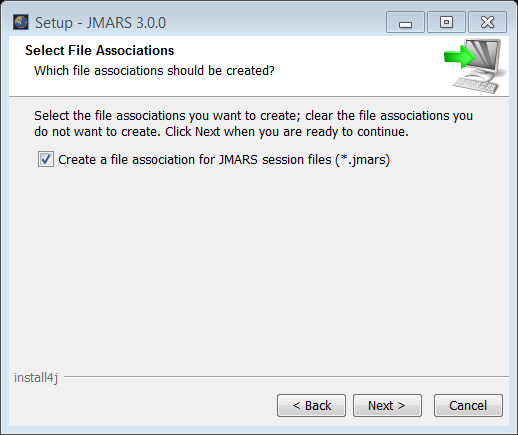Go to the previous step with Back
The width and height of the screenshot is (518, 435).
[x=311, y=405]
